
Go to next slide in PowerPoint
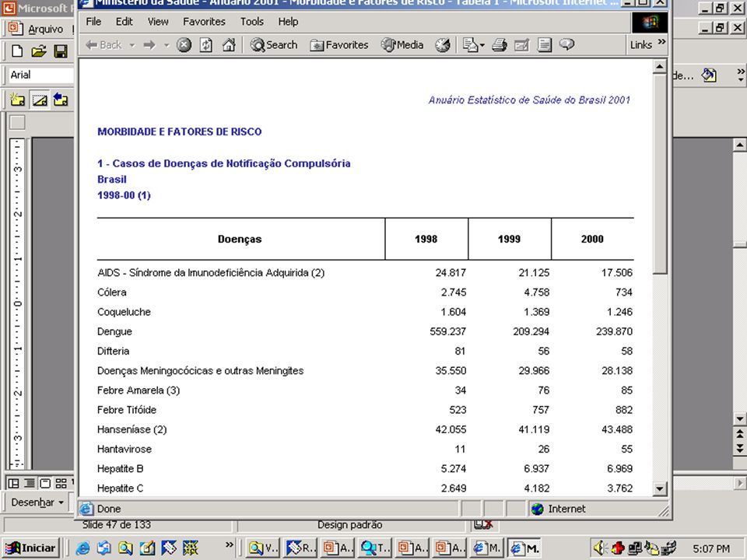740,448
